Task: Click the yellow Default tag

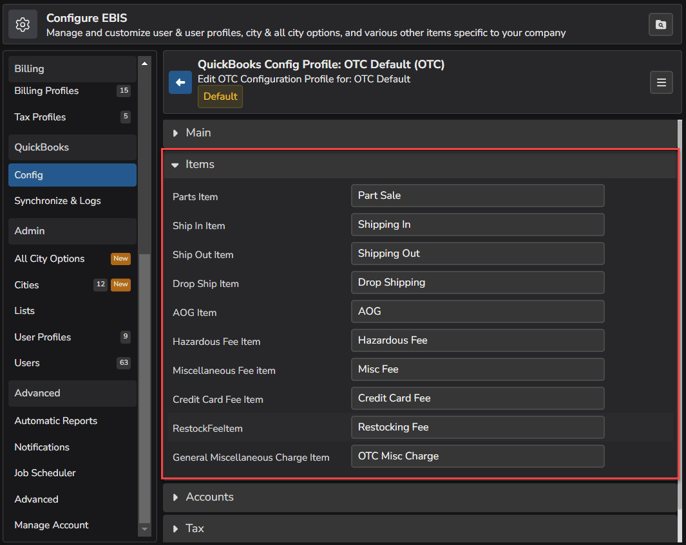Action: (x=220, y=97)
